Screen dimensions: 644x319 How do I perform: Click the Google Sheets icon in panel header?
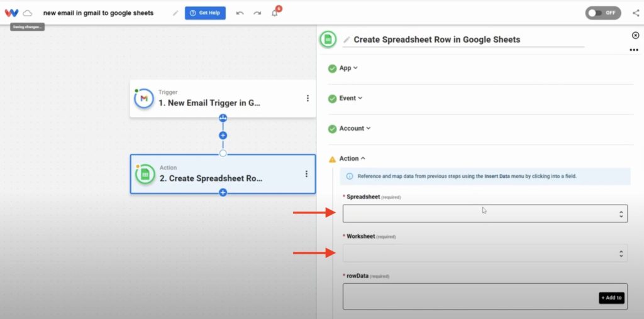point(328,40)
